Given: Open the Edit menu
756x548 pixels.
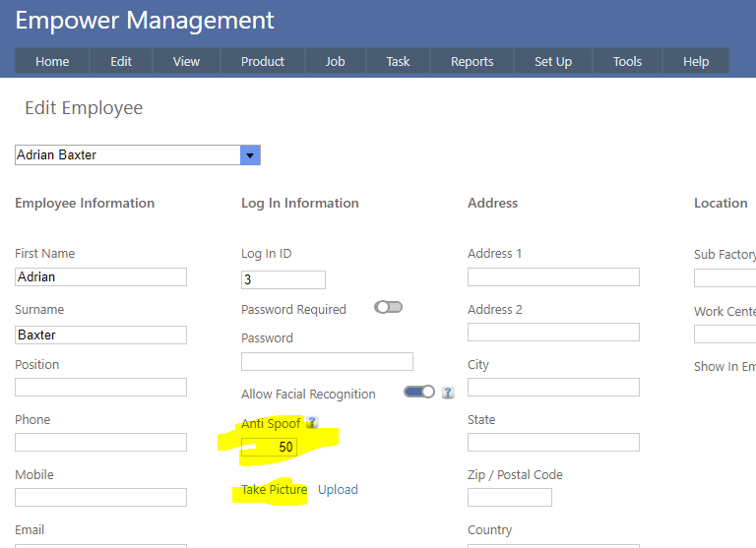Looking at the screenshot, I should coord(121,61).
